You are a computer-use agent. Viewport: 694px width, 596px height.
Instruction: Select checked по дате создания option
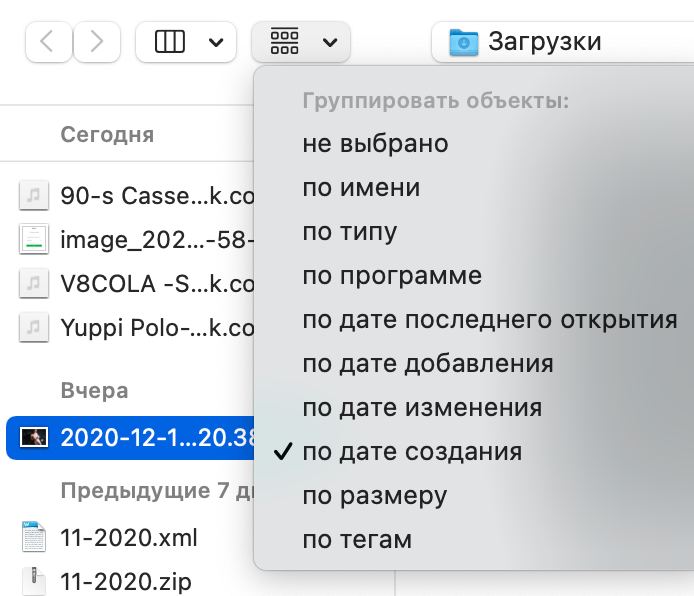coord(412,452)
